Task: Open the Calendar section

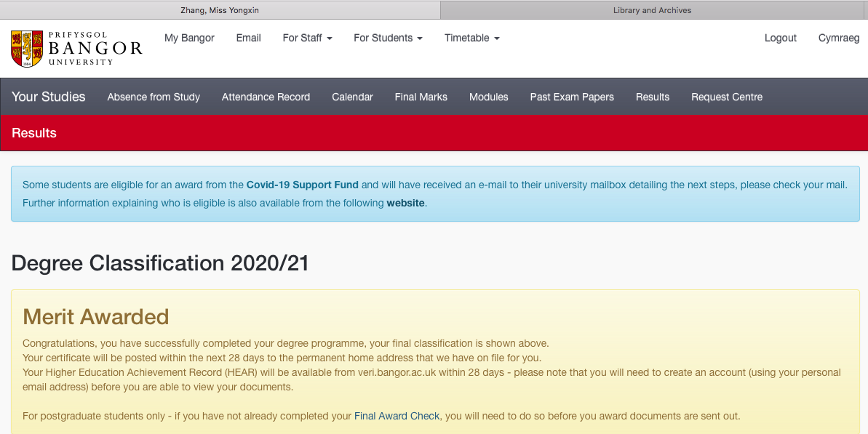Action: tap(352, 97)
